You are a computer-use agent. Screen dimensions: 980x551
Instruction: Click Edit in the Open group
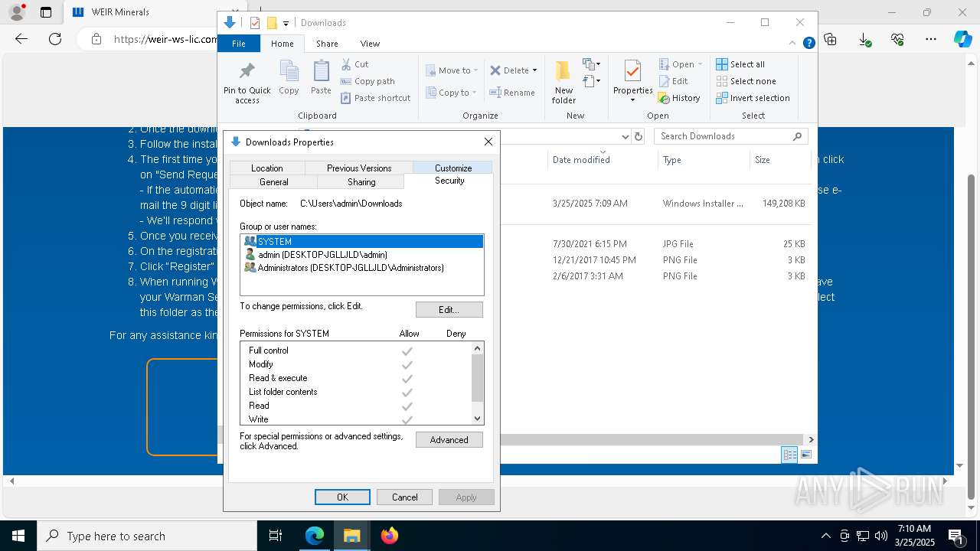tap(673, 81)
